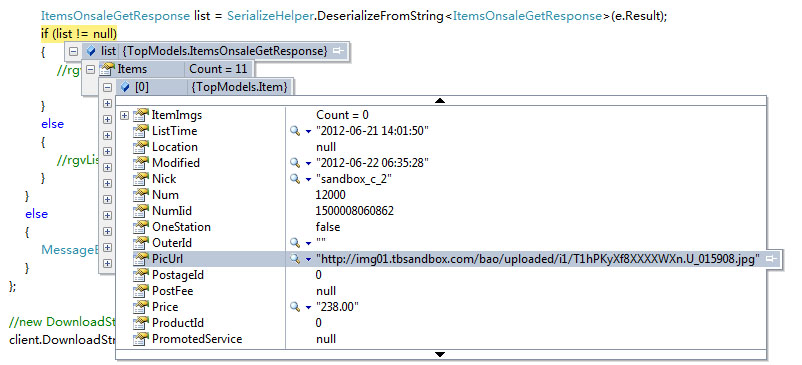
Task: Click DeserializeFromString method in code
Action: tap(380, 16)
